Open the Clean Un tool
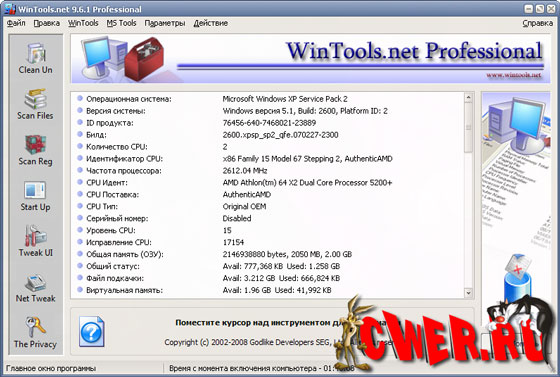Image resolution: width=560 pixels, height=377 pixels. pyautogui.click(x=35, y=59)
